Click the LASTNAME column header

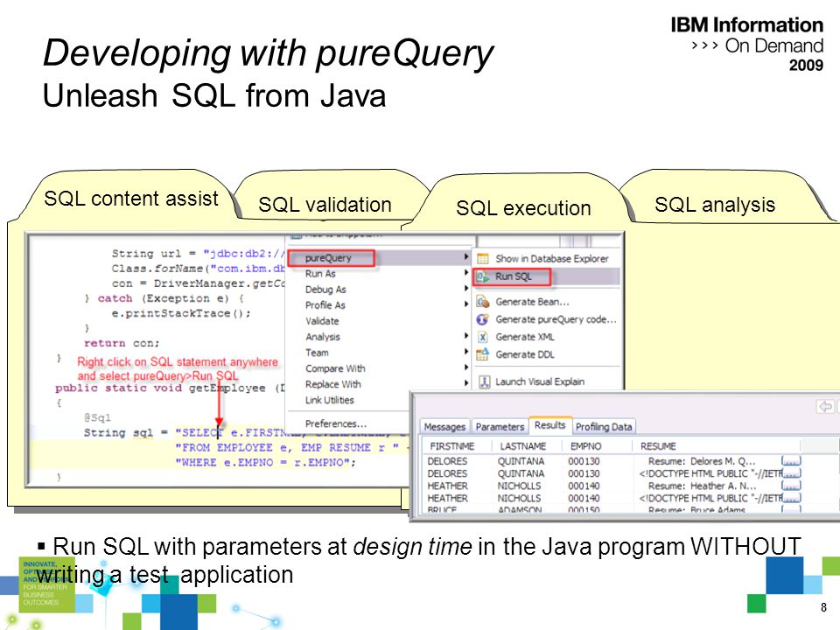coord(523,445)
